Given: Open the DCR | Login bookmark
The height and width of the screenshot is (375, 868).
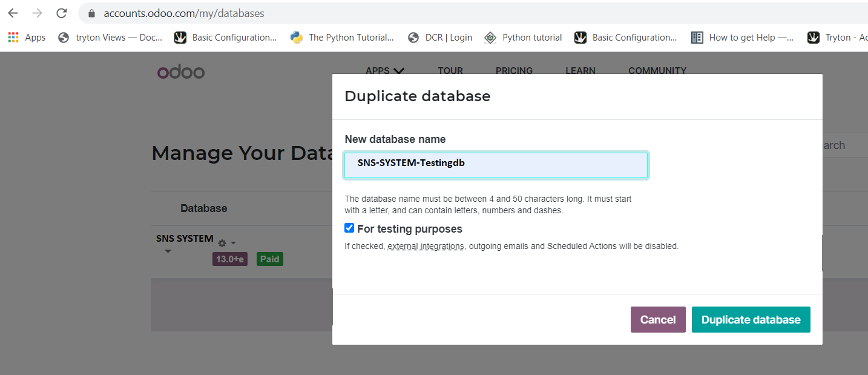Looking at the screenshot, I should [x=440, y=38].
